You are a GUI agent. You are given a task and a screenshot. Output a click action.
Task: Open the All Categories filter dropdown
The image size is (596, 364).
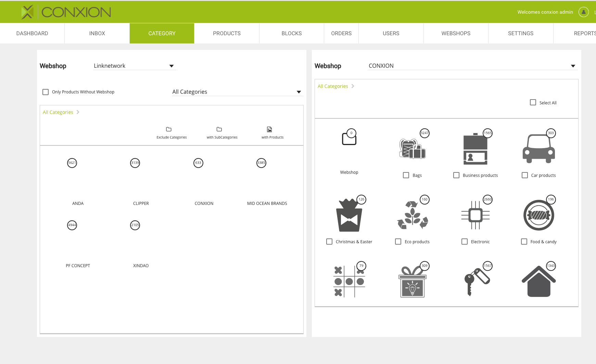tap(238, 92)
